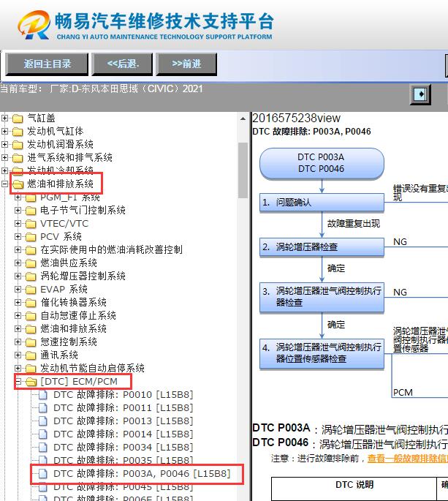Click the 通讯系统 folder icon
The height and width of the screenshot is (501, 448).
[31, 355]
